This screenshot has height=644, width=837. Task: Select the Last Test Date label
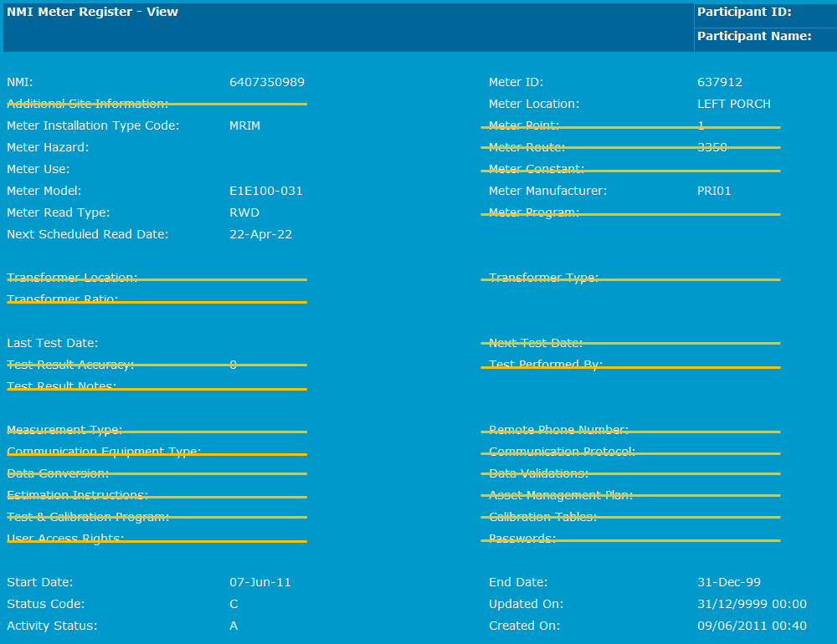coord(52,343)
